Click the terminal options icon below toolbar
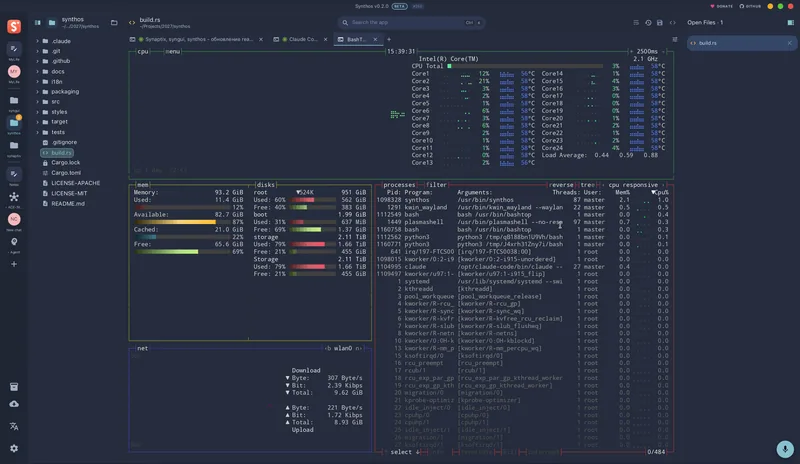The height and width of the screenshot is (464, 800). (674, 39)
